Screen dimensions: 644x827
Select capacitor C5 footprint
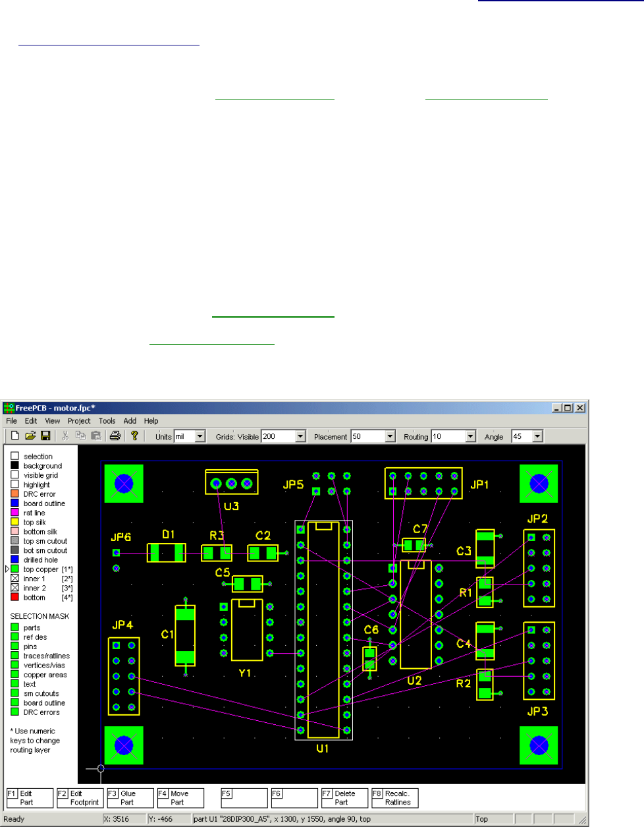pos(248,584)
